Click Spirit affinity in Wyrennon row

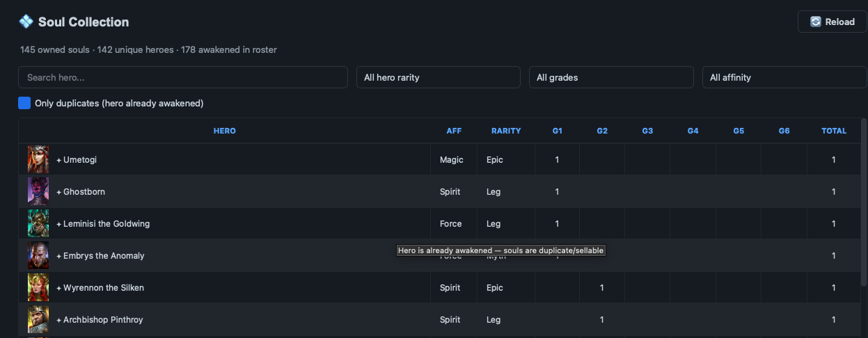click(x=450, y=288)
